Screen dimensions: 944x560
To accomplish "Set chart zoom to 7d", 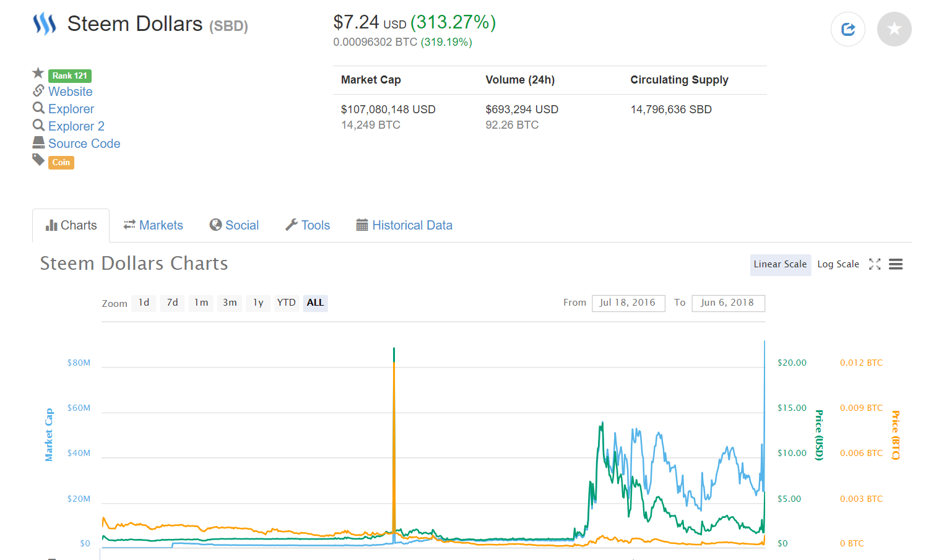I will (x=173, y=303).
